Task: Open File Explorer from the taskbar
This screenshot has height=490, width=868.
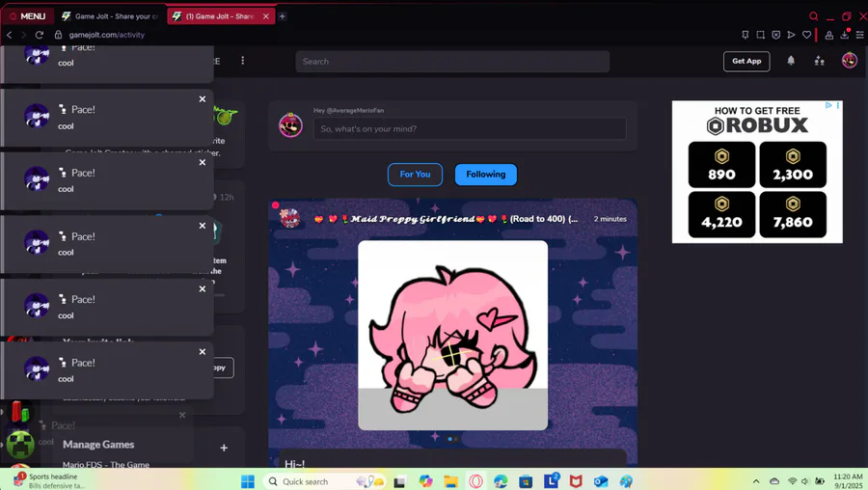Action: pyautogui.click(x=450, y=481)
